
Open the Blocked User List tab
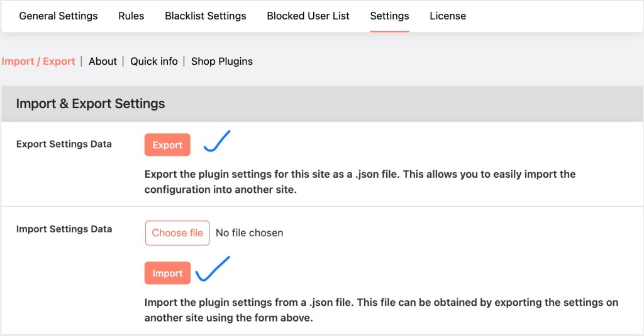(x=308, y=16)
